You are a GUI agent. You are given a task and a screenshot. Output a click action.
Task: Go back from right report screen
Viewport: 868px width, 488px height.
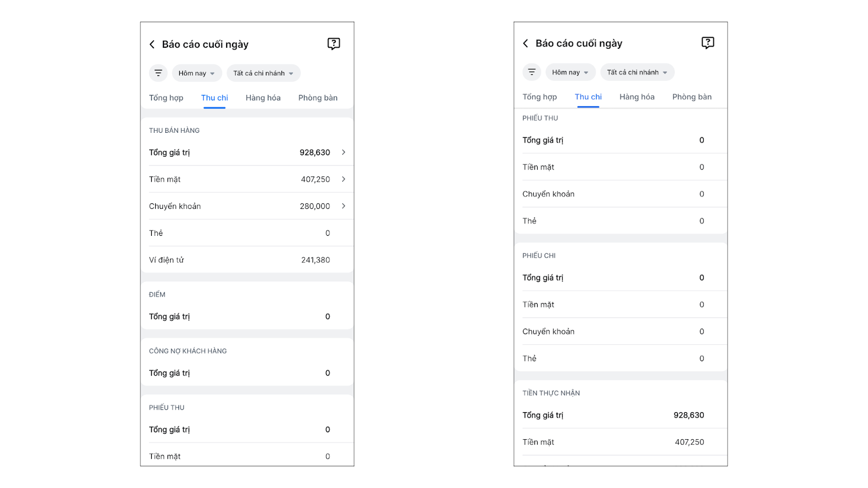[525, 43]
